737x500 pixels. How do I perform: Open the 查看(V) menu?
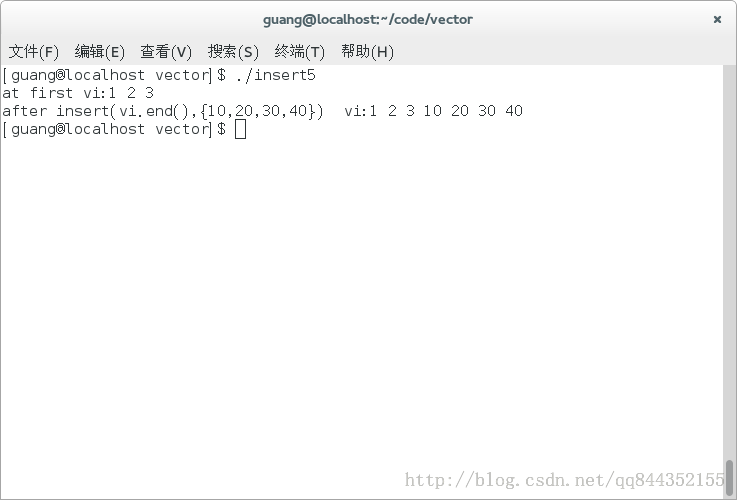pyautogui.click(x=166, y=52)
